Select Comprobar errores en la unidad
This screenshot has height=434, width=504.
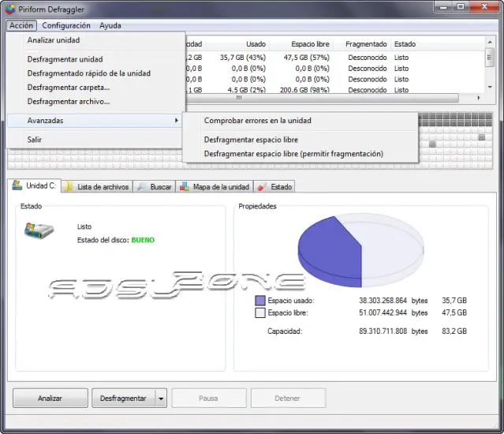(301, 121)
